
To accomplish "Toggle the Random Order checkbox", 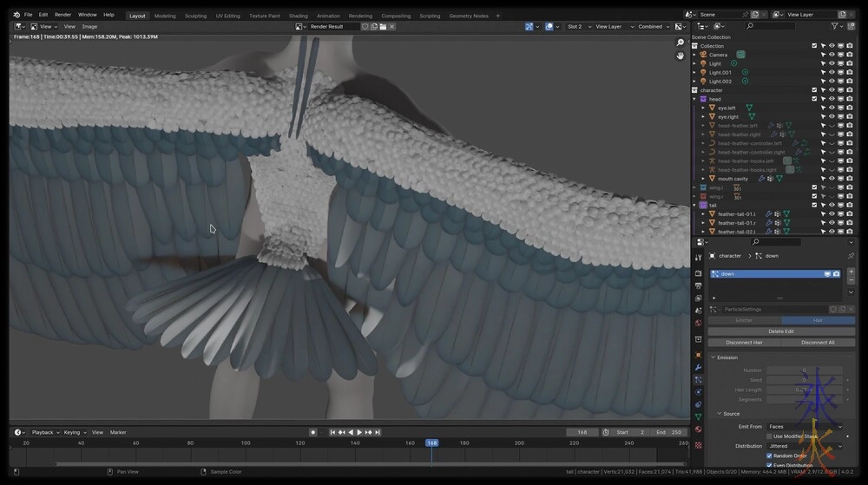I will [769, 456].
